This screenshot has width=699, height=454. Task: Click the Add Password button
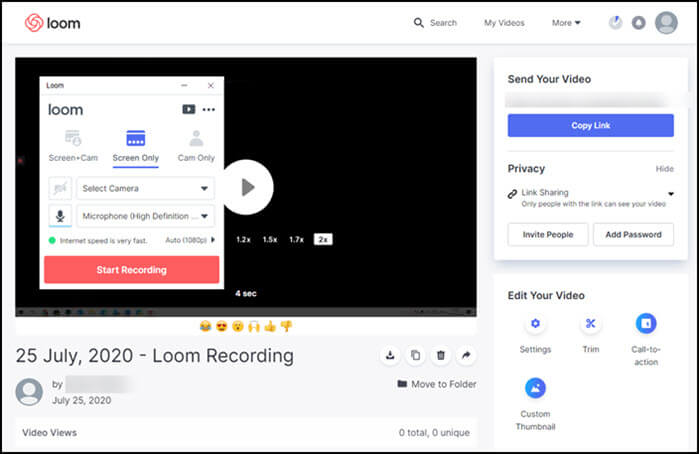(633, 234)
